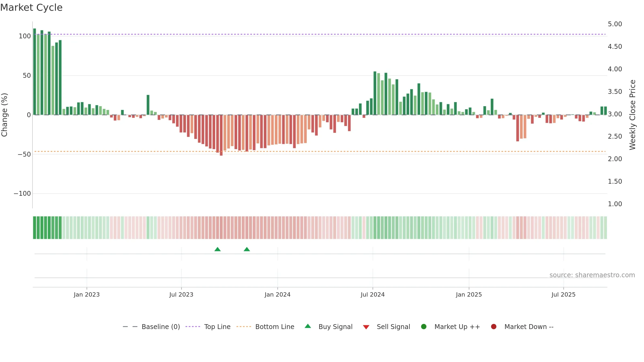Screen dimensions: 644x362
Task: Click the −100 tick on Change axis
Action: (22, 194)
